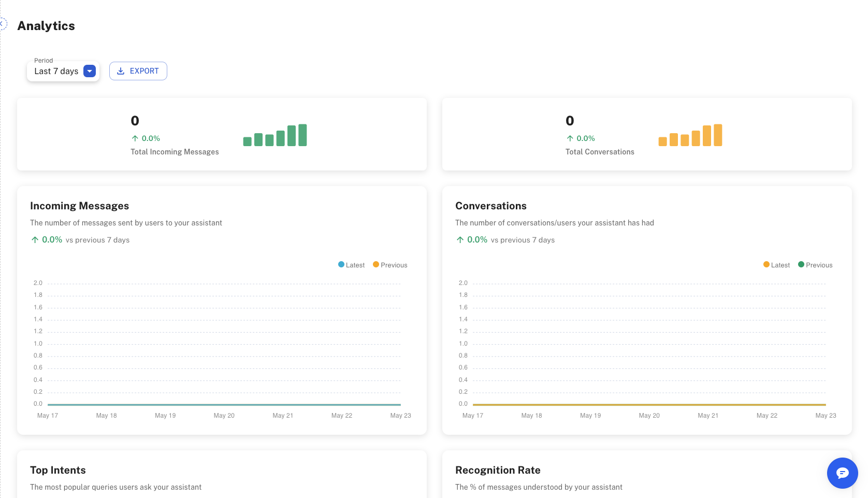Viewport: 868px width, 498px height.
Task: Open the chat support bubble icon
Action: [x=842, y=473]
